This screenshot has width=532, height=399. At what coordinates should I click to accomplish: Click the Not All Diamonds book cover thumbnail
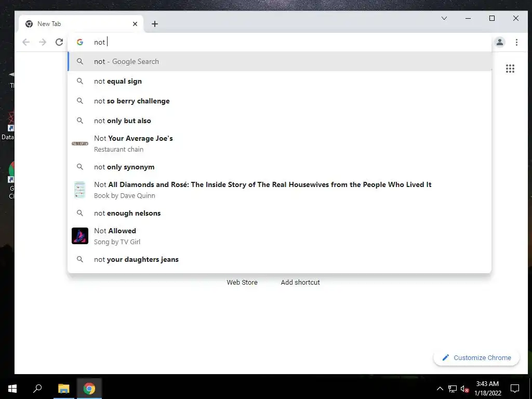tap(79, 190)
